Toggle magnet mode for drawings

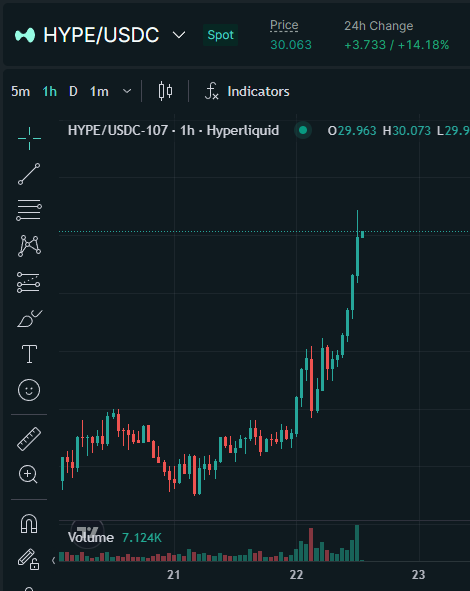point(29,524)
